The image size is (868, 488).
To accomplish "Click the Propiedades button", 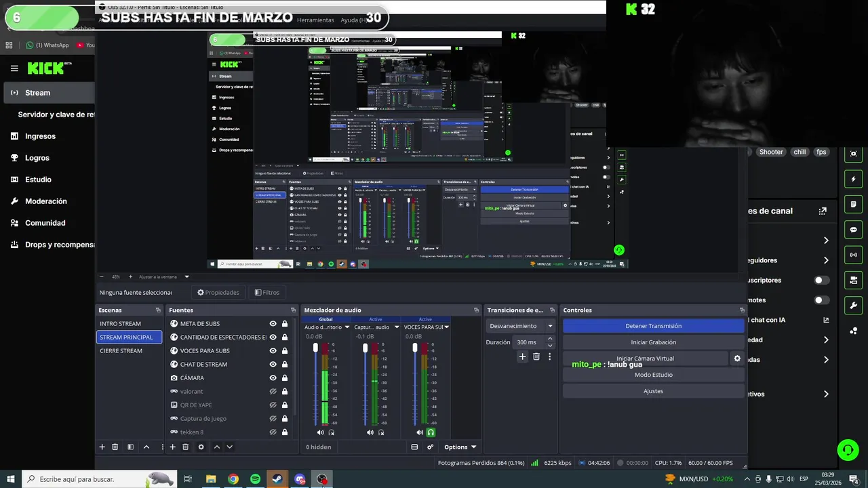I will pos(218,293).
